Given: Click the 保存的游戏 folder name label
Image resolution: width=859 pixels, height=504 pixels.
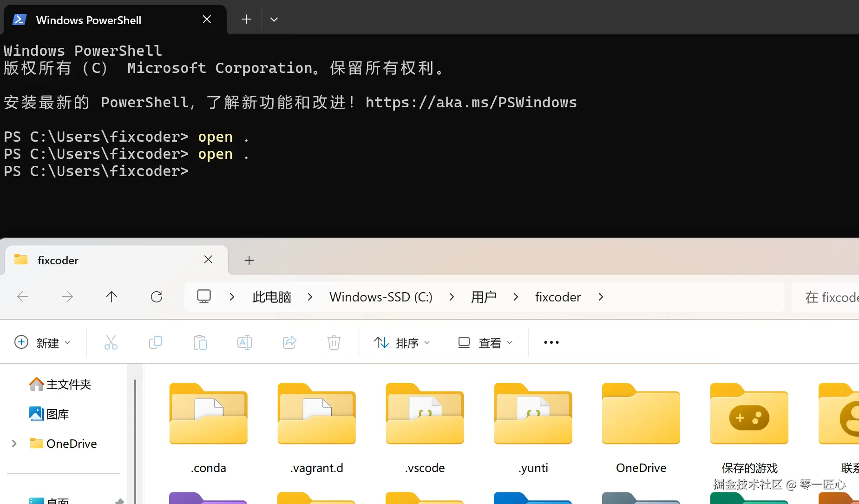Looking at the screenshot, I should tap(749, 468).
